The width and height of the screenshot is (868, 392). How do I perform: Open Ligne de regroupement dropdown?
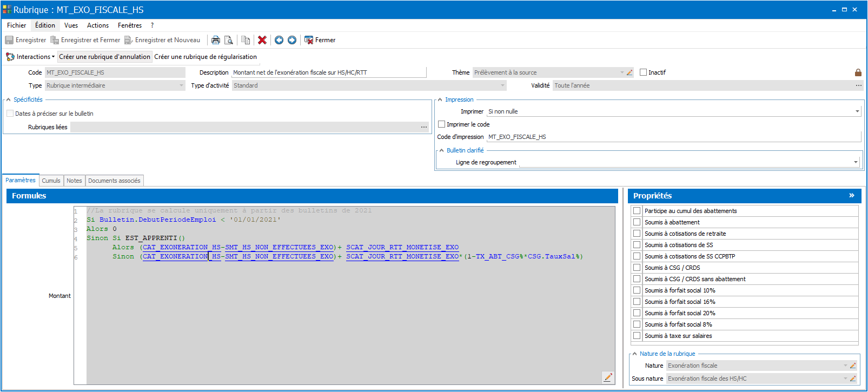(856, 162)
